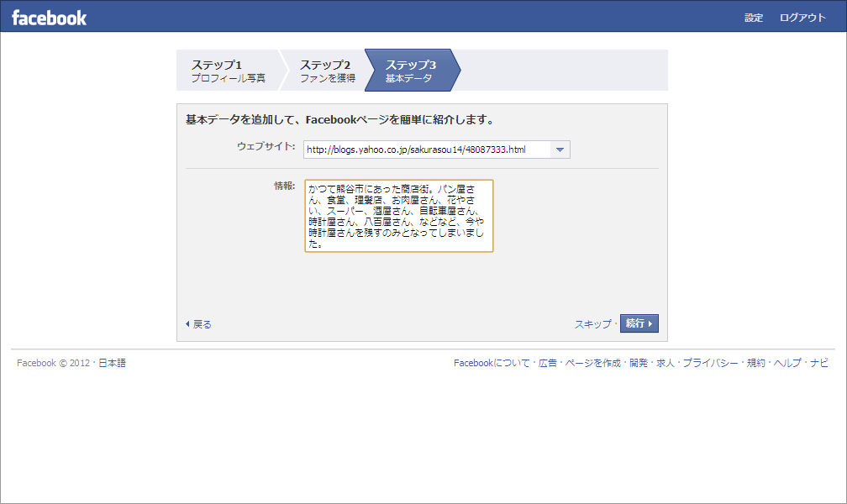
Task: Go to ステップ2 ファンを獲得 tab
Action: coord(328,71)
